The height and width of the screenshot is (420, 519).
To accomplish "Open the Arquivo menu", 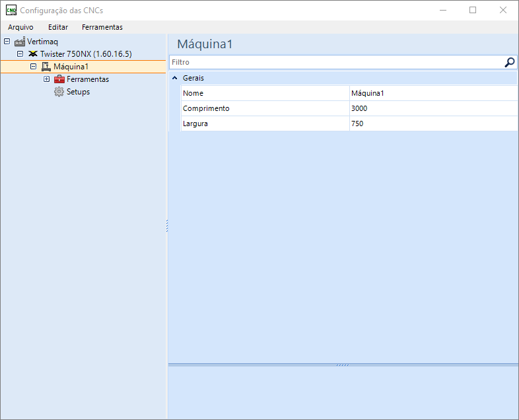I will coord(20,27).
